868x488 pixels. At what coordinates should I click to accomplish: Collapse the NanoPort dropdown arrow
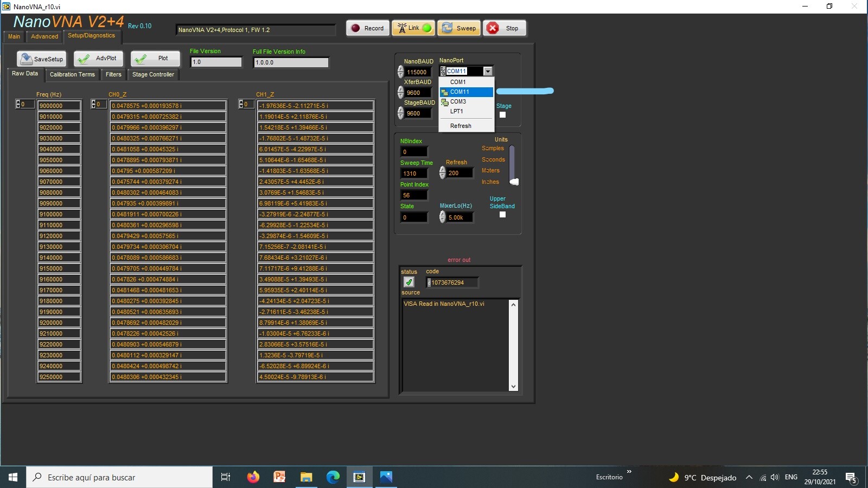click(x=488, y=72)
